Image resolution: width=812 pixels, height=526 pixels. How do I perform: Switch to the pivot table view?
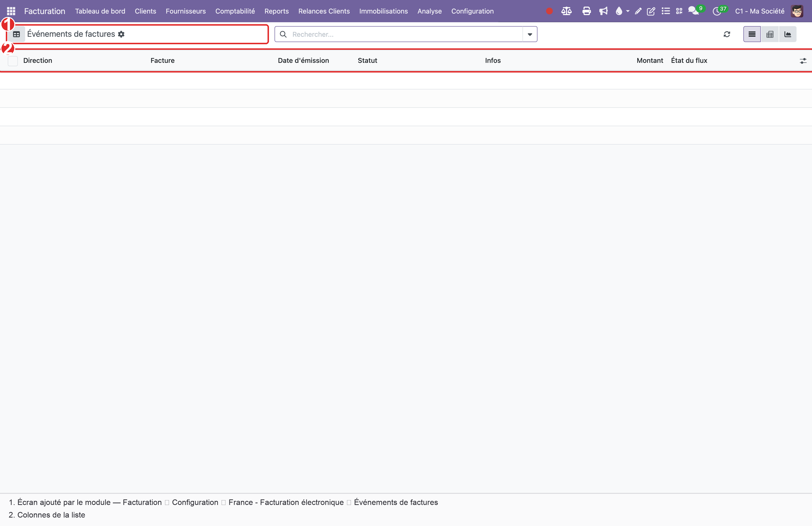(770, 34)
